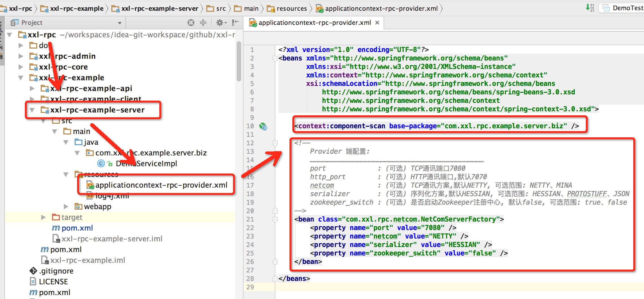Collapse the java source folder
The image size is (644, 299).
(66, 142)
